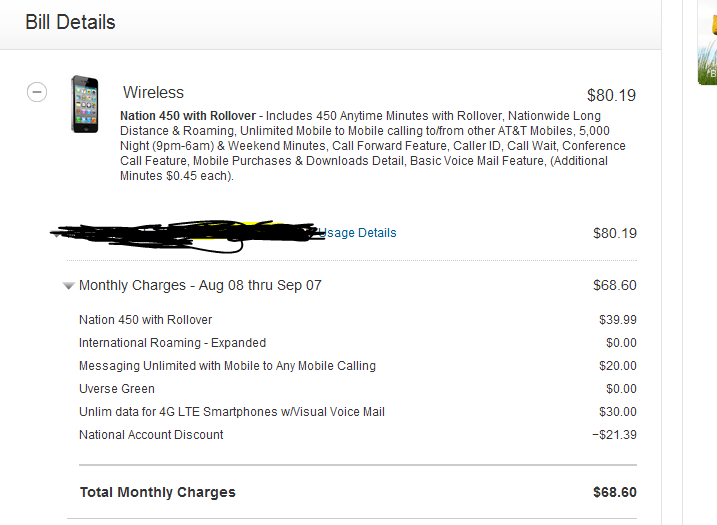Screen dimensions: 717x525
Task: Click the Uverse Green line item
Action: pos(117,389)
